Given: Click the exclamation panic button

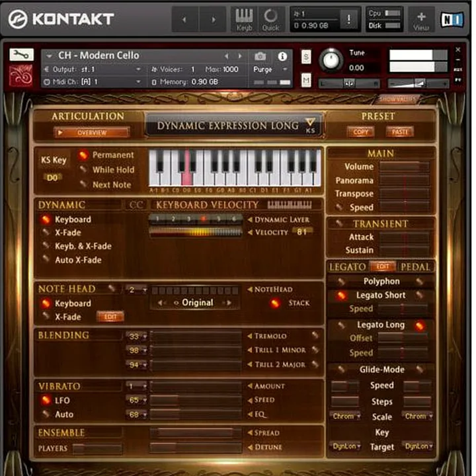Looking at the screenshot, I should click(349, 19).
